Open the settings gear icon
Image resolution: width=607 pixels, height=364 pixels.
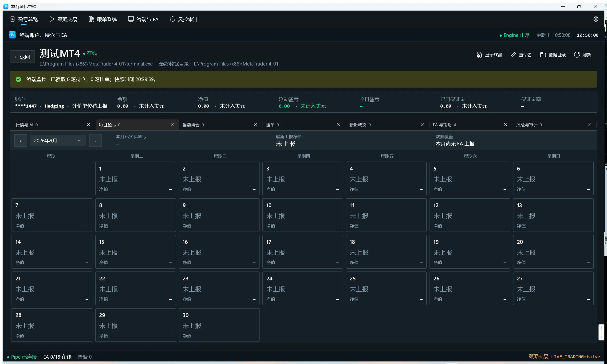pyautogui.click(x=596, y=19)
